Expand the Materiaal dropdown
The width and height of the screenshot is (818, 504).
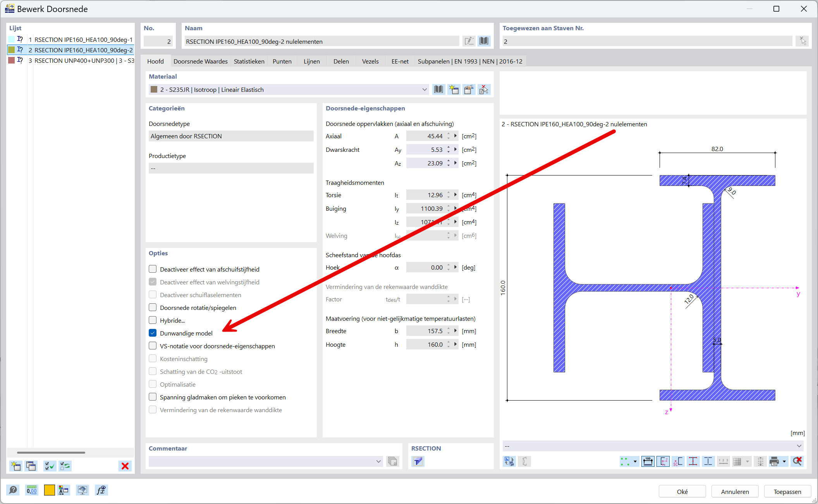pyautogui.click(x=424, y=90)
